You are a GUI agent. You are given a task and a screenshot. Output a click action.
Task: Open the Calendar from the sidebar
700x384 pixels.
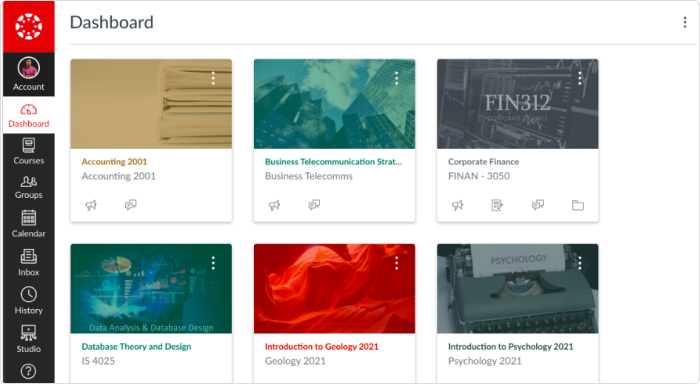click(x=29, y=224)
